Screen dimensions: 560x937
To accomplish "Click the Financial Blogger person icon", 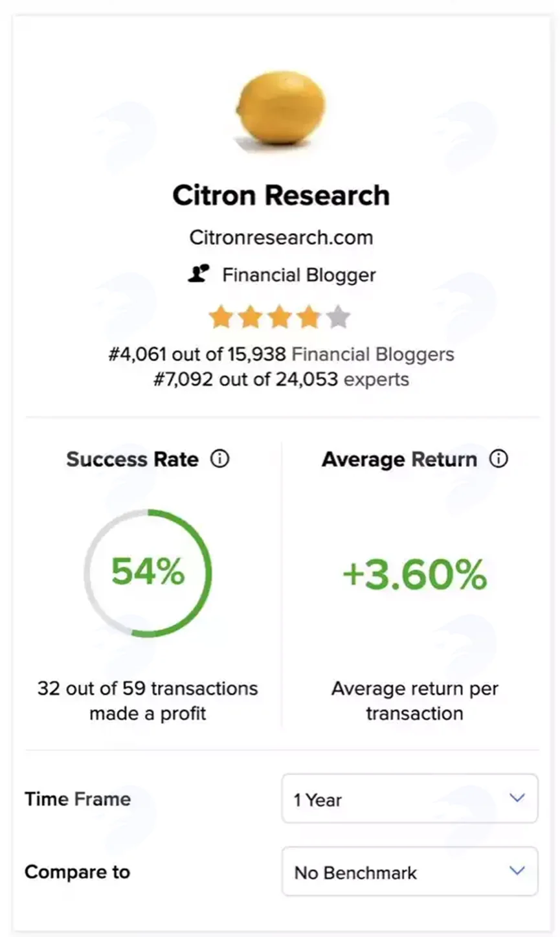I will click(x=199, y=274).
